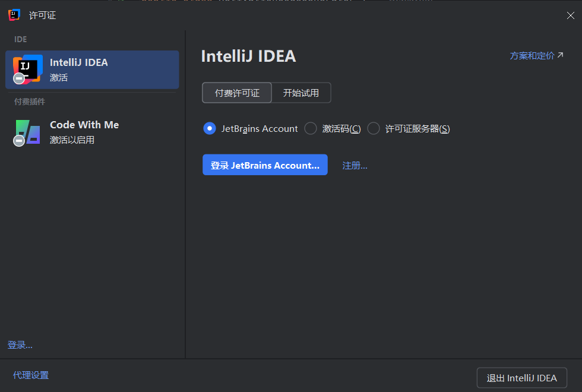Image resolution: width=582 pixels, height=392 pixels.
Task: Click the 登录... link in sidebar
Action: 20,345
